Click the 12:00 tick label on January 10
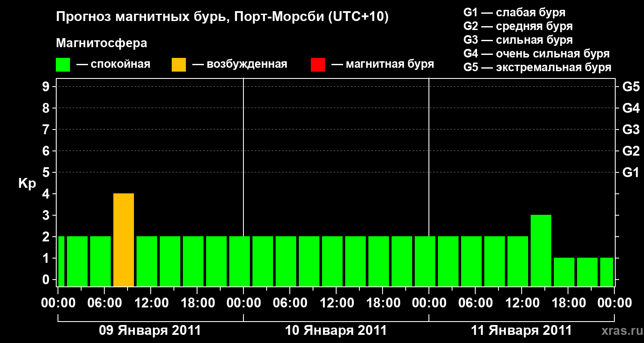 click(336, 302)
